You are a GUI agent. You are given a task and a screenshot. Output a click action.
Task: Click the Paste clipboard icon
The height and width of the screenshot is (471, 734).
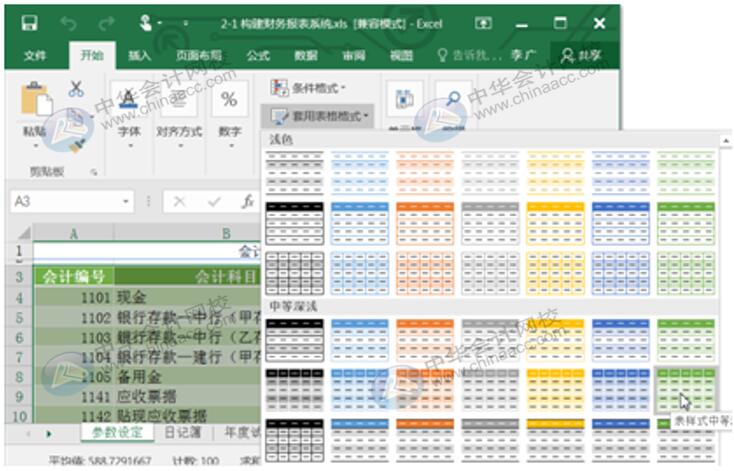(36, 99)
